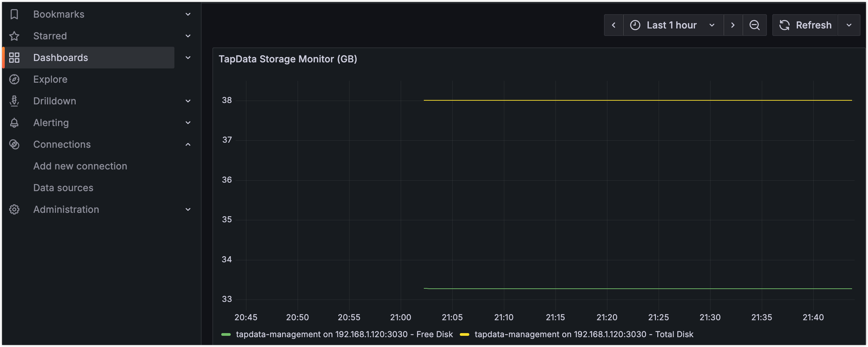Select Dashboards in the navigation menu

click(60, 57)
